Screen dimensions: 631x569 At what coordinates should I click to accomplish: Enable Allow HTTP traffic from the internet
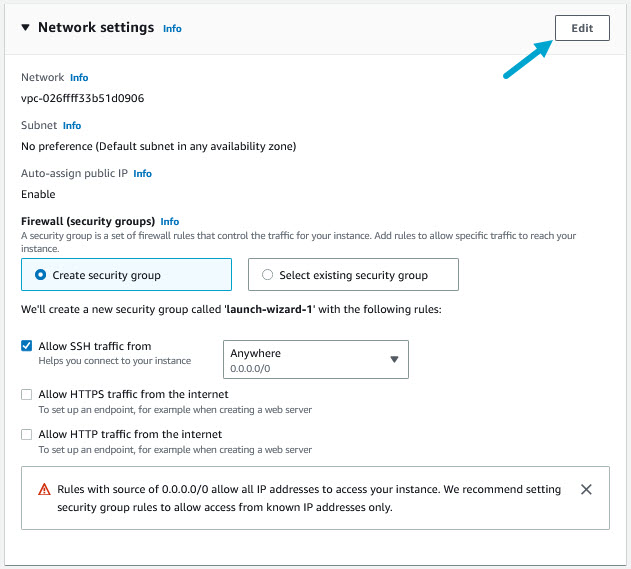(x=27, y=434)
